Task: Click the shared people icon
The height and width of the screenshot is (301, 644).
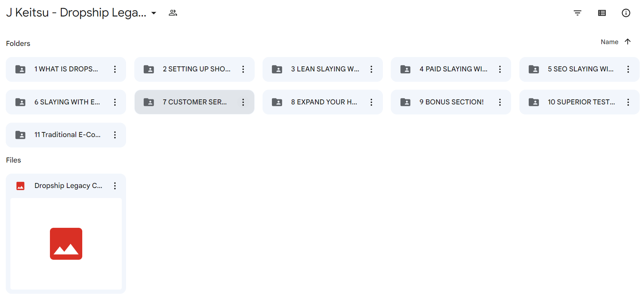Action: 173,13
